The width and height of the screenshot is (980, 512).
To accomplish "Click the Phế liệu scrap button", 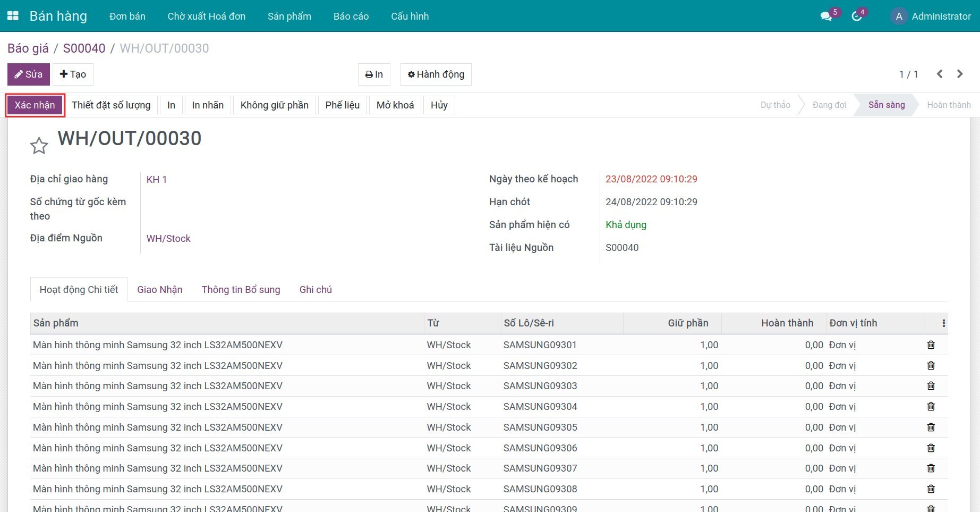I will coord(343,105).
